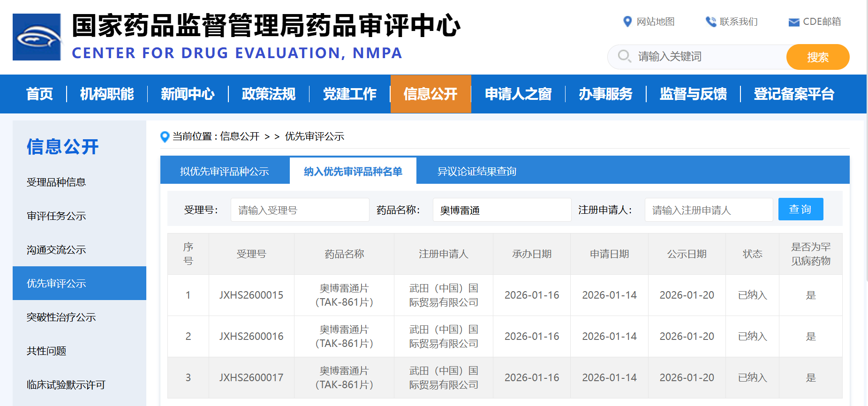Go to 首页 in the navigation bar
Image resolution: width=868 pixels, height=406 pixels.
click(39, 94)
